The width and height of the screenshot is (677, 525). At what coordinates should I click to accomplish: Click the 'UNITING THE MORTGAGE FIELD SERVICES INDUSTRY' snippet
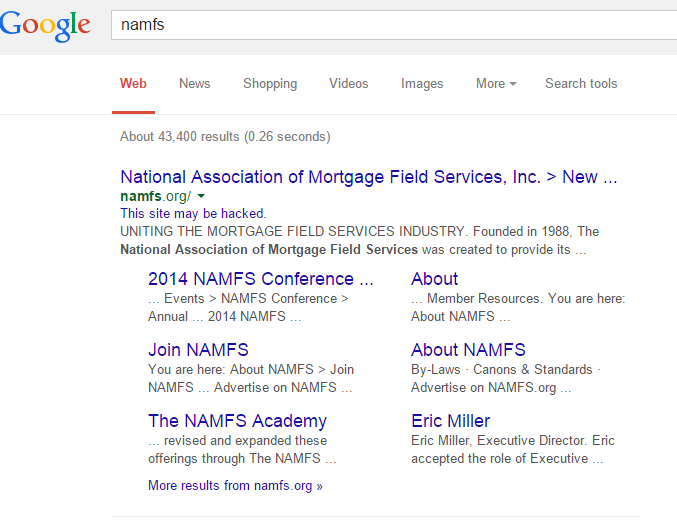pos(294,231)
